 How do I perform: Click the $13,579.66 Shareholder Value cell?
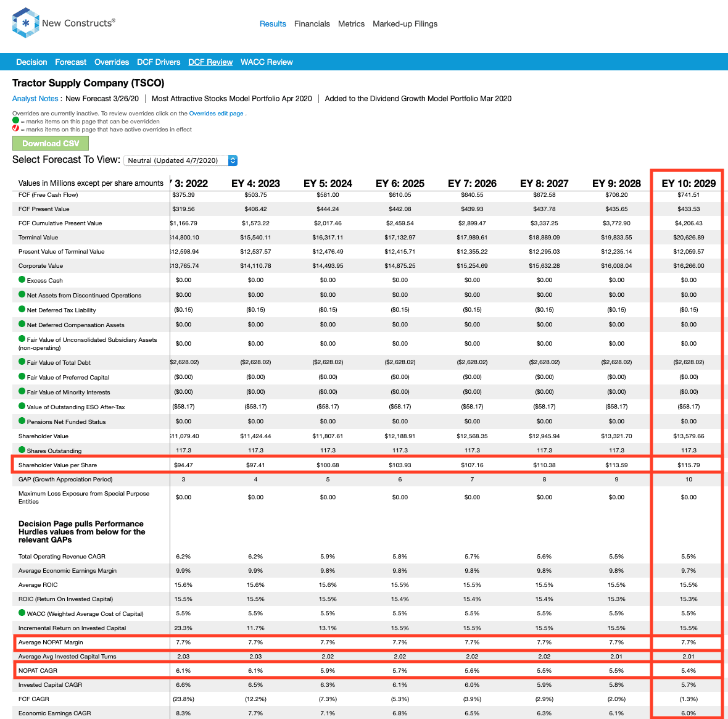tap(689, 436)
